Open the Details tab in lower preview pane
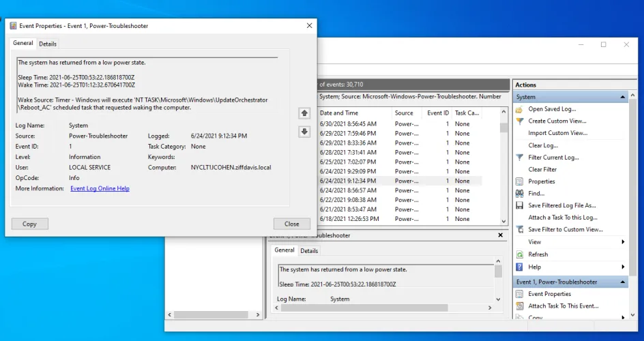The height and width of the screenshot is (341, 644). [309, 251]
